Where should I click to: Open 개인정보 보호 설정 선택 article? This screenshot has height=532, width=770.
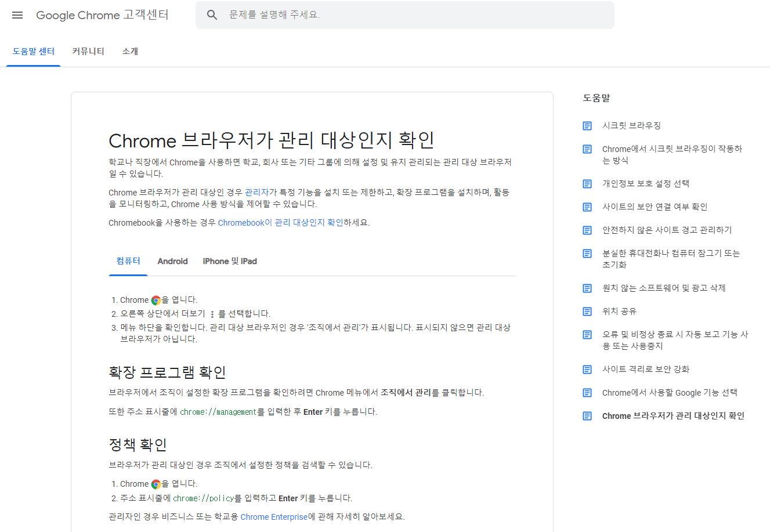tap(646, 183)
